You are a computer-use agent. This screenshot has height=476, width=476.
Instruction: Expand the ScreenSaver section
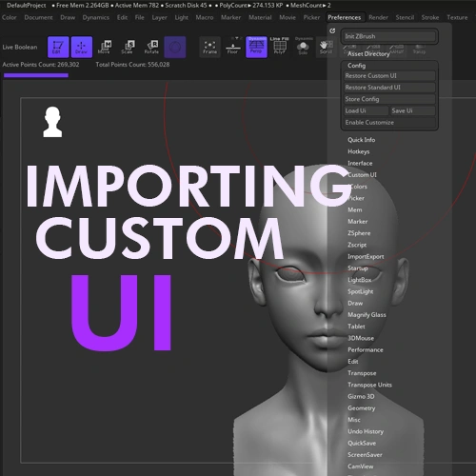[x=365, y=455]
